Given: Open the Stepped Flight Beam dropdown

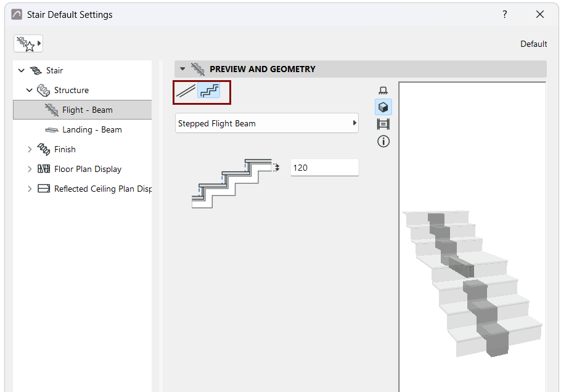Looking at the screenshot, I should (266, 123).
